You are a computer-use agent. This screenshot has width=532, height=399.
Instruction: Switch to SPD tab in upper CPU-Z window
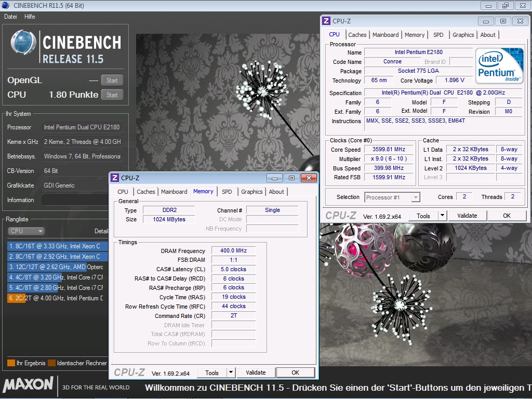click(438, 35)
